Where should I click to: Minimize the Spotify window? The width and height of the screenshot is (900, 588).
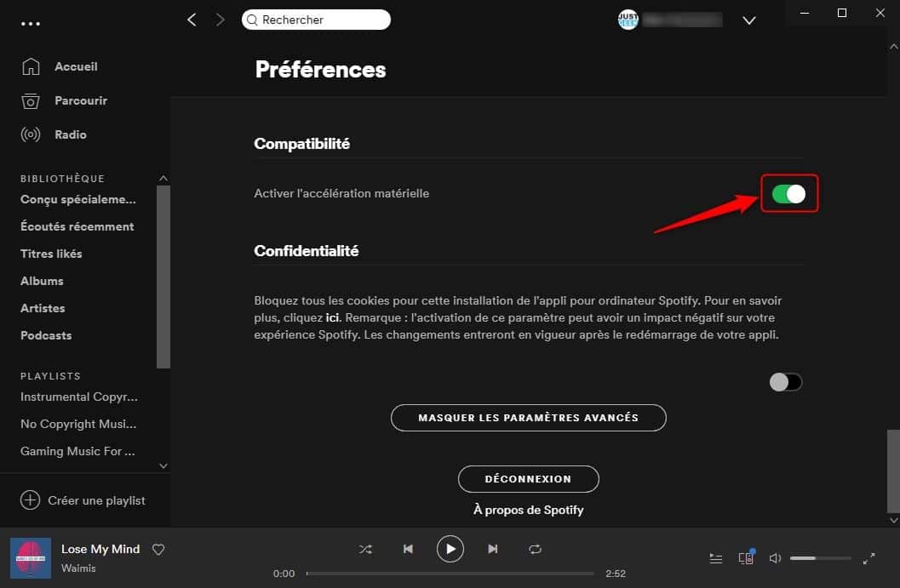(x=805, y=14)
